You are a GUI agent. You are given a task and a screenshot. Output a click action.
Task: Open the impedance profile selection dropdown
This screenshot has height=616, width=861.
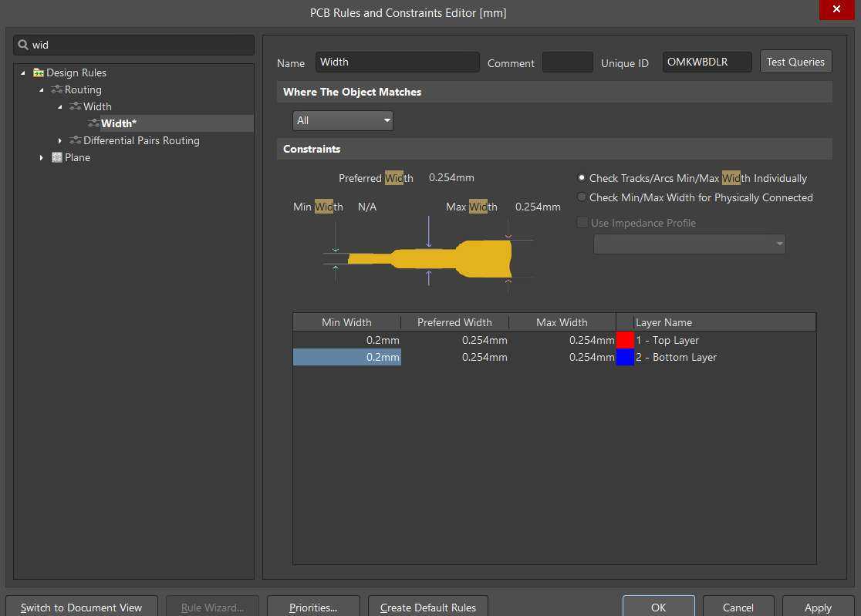(778, 244)
